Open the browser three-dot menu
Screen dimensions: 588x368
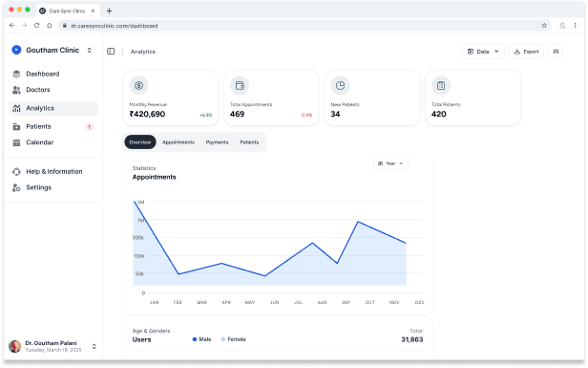(x=576, y=26)
